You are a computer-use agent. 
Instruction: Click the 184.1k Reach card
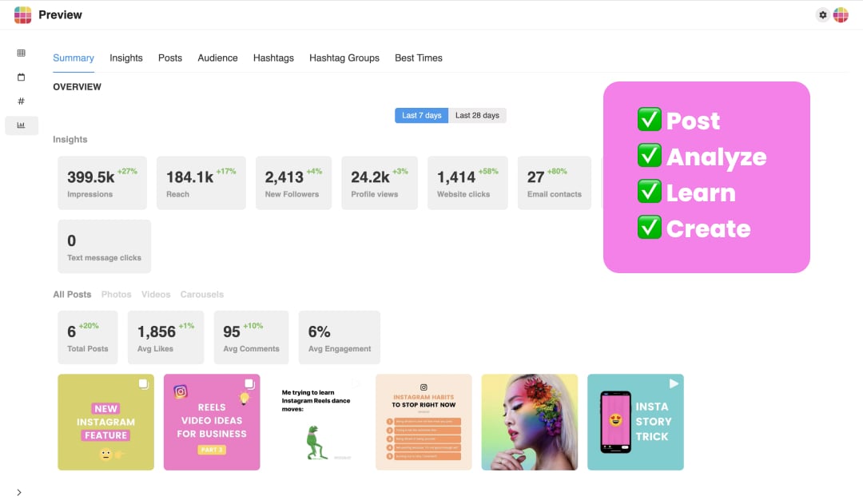click(201, 183)
